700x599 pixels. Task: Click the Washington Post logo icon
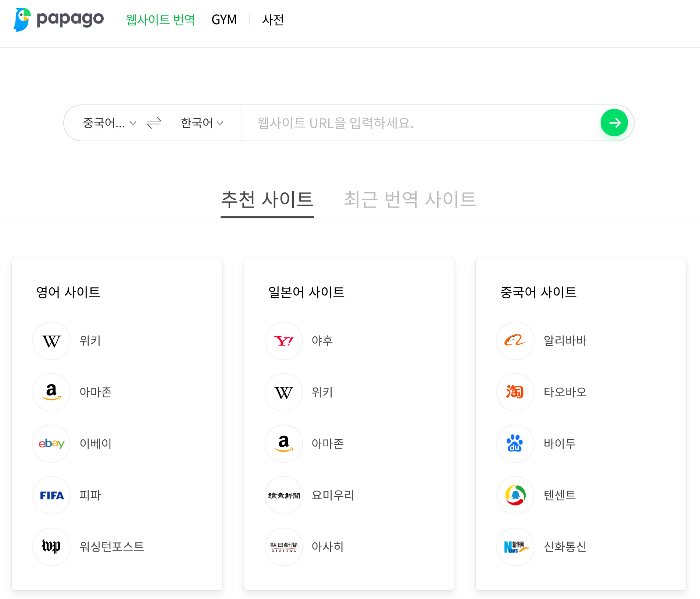pyautogui.click(x=51, y=547)
